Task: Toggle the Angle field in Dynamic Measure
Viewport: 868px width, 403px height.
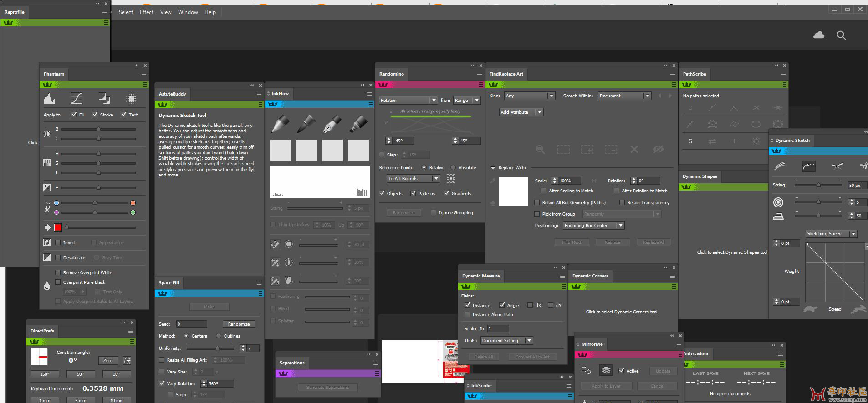Action: pos(502,305)
